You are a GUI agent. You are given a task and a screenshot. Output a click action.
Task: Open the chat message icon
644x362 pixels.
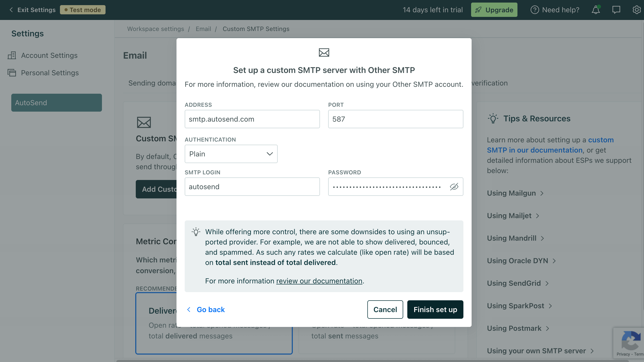[616, 10]
